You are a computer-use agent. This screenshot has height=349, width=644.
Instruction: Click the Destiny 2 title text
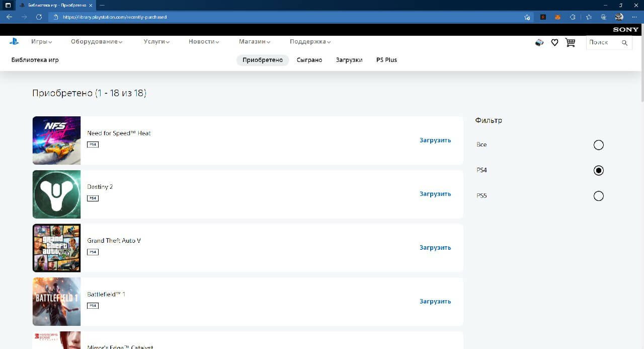coord(100,187)
